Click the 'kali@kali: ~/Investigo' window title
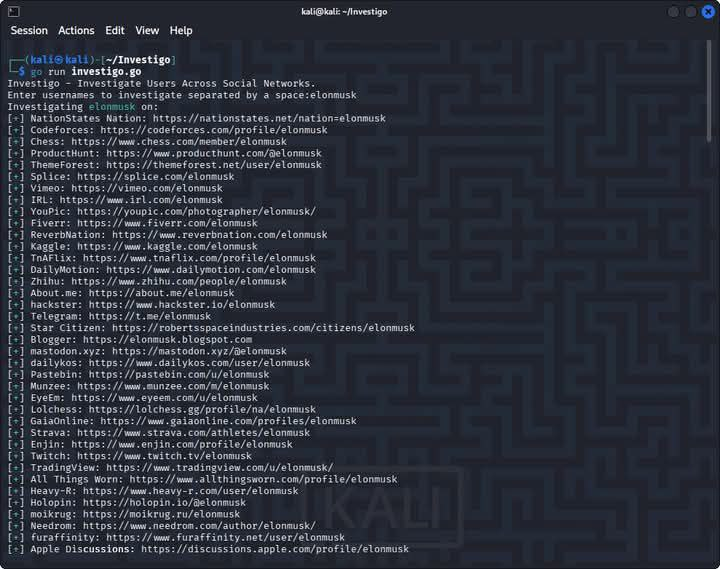Screen dimensions: 720x569 [344, 11]
